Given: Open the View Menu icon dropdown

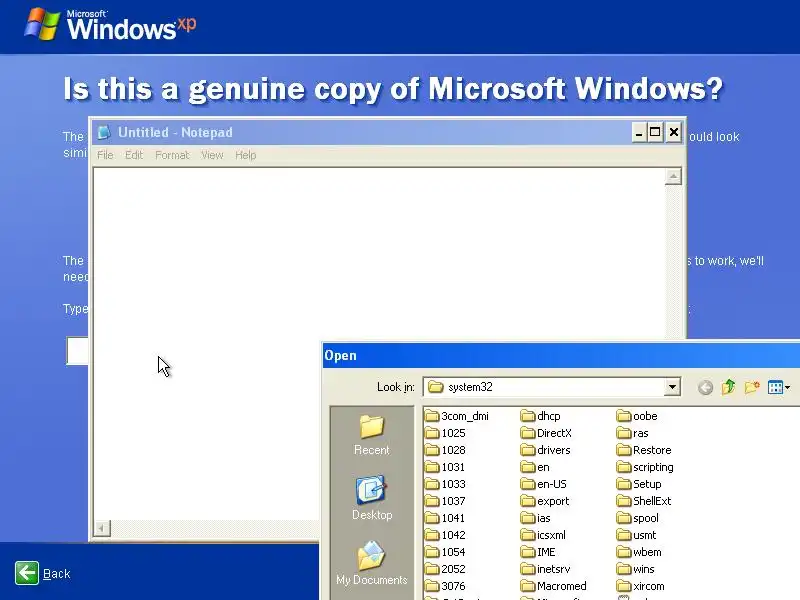Looking at the screenshot, I should pos(779,387).
